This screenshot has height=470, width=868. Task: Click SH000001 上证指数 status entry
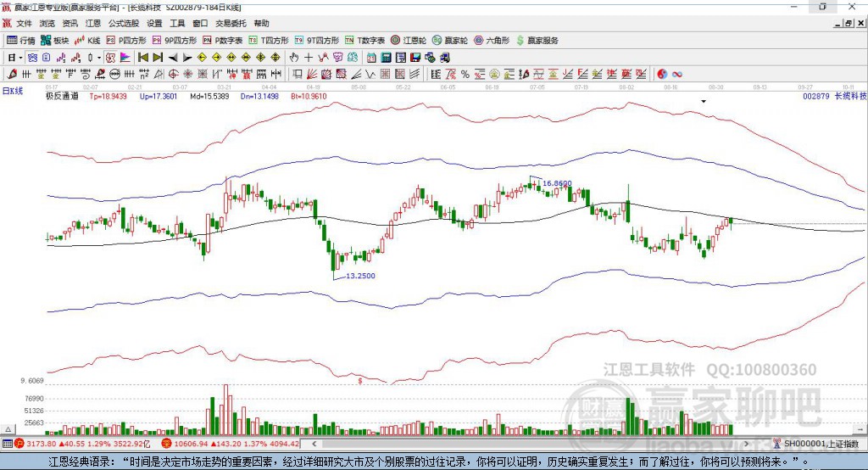pyautogui.click(x=816, y=444)
